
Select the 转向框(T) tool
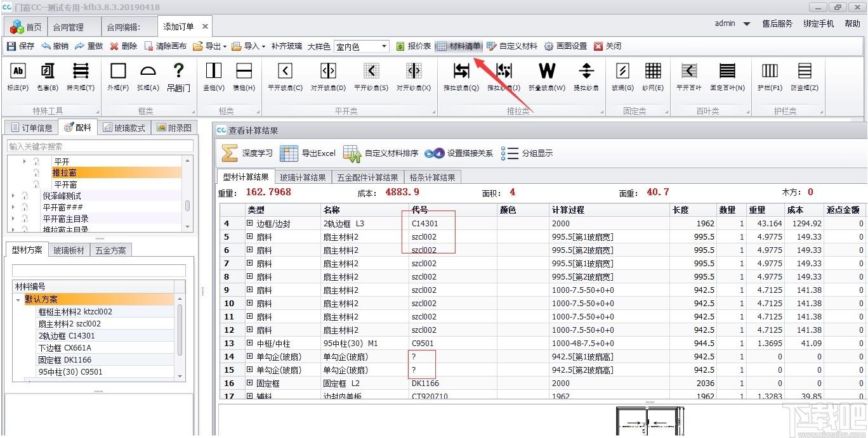(81, 77)
